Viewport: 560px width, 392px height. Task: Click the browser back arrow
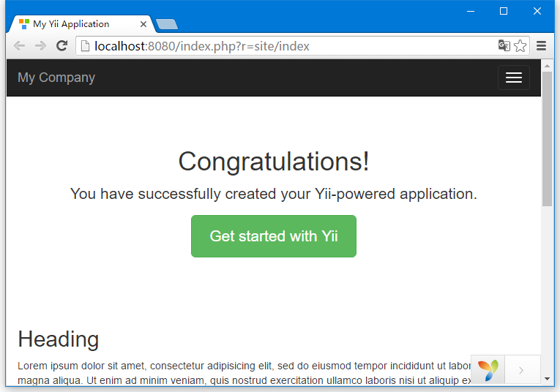point(19,46)
